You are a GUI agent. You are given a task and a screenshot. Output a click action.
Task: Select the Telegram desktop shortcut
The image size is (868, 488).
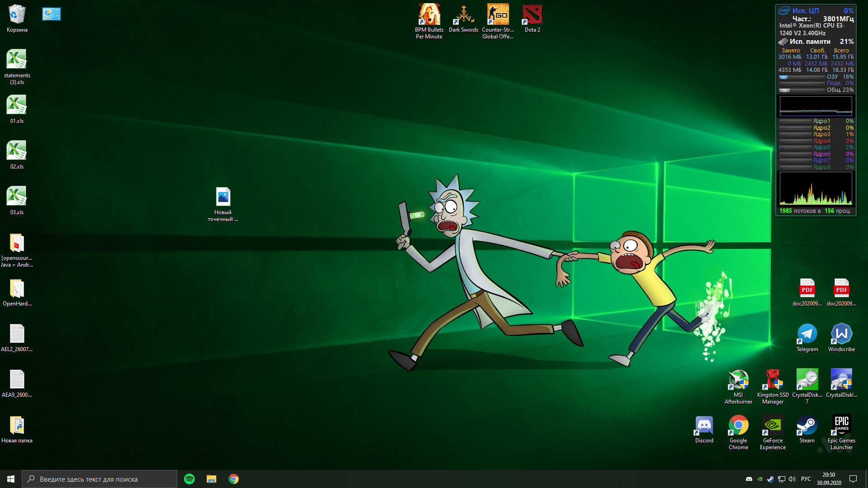pos(807,338)
